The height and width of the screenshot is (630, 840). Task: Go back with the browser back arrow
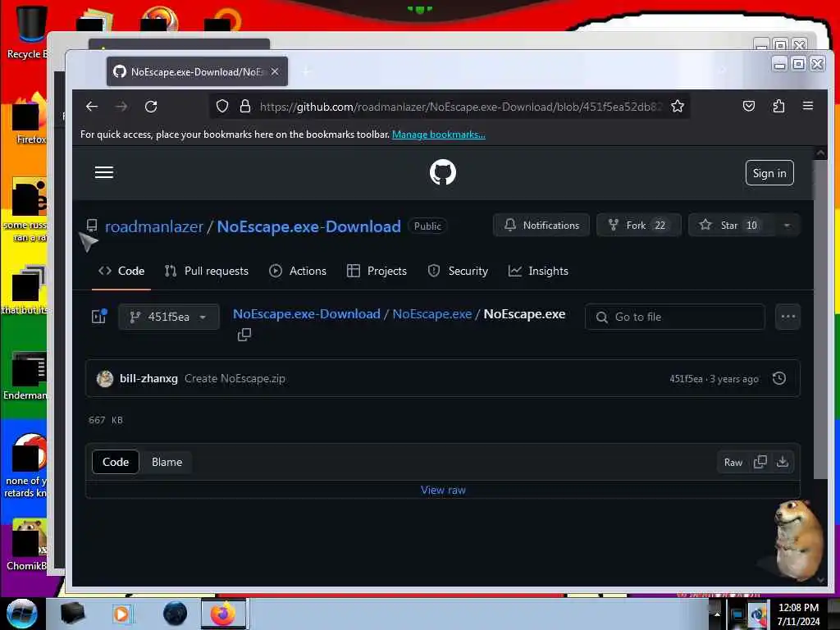click(92, 107)
